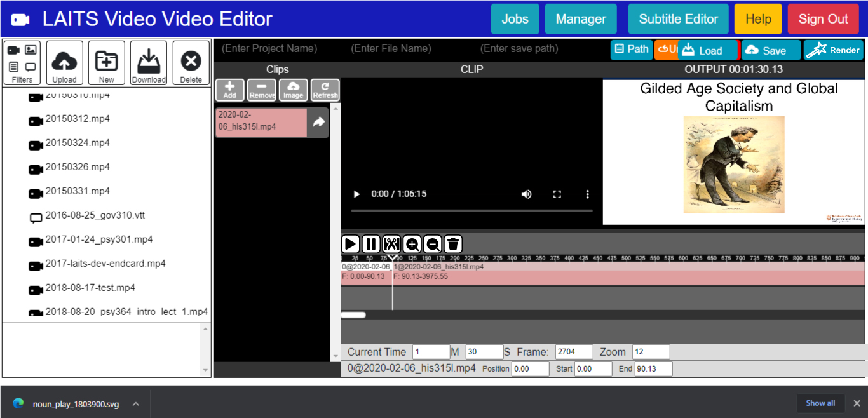Screen dimensions: 868x418
Task: Toggle the subtitle speech-bubble filter
Action: pyautogui.click(x=31, y=67)
